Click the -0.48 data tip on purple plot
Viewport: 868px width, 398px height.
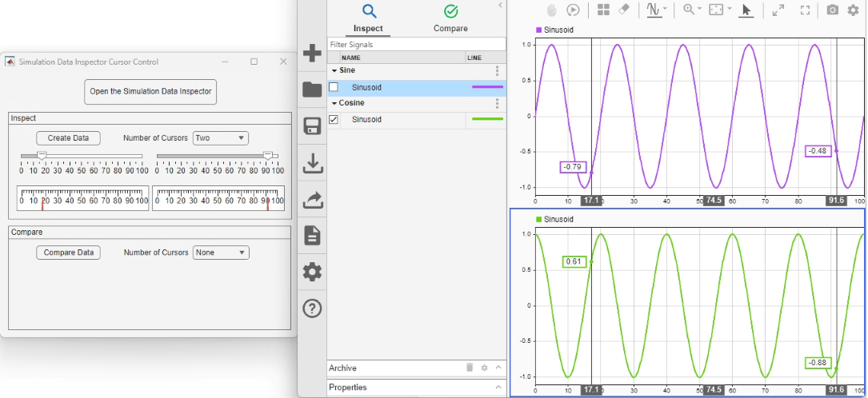click(818, 151)
